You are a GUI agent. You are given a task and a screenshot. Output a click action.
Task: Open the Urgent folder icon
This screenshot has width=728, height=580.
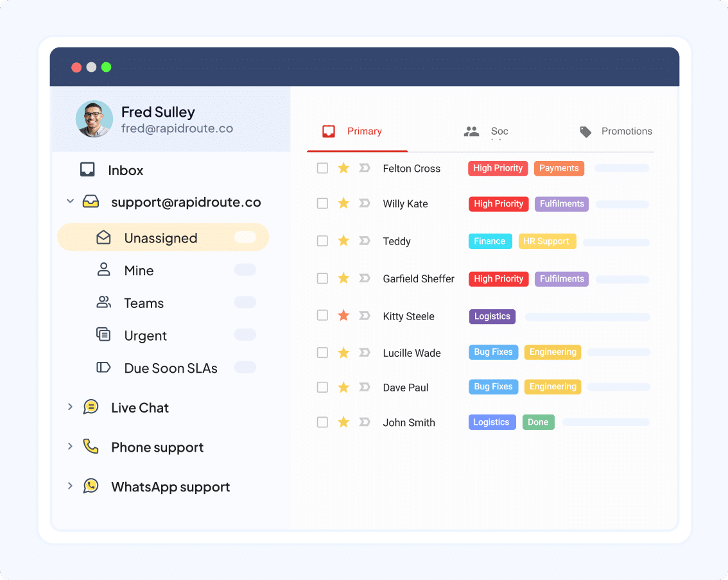pos(103,335)
